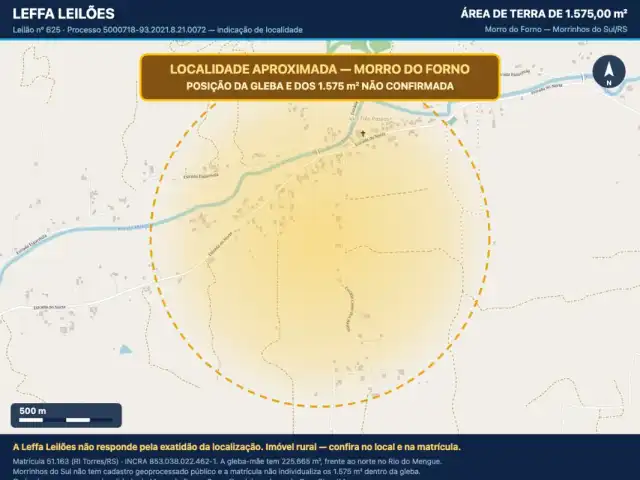Click the church cross marker on the map

362,133
